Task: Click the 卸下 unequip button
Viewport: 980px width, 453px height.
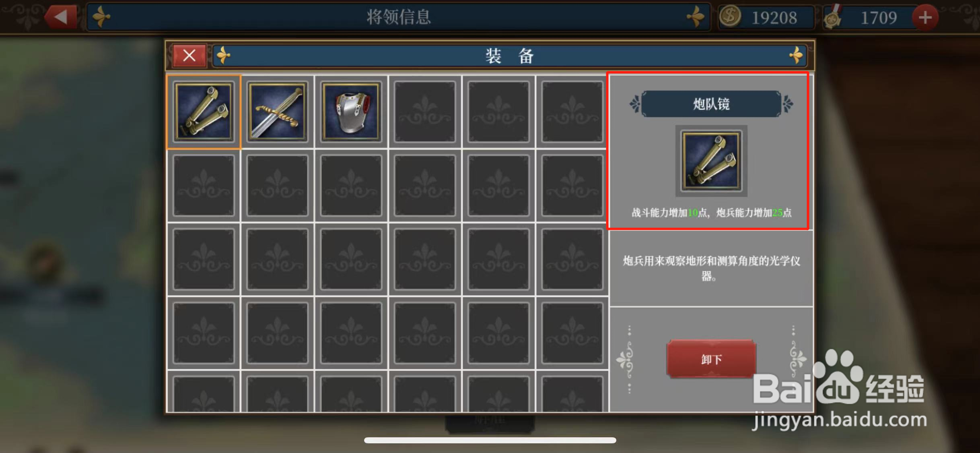Action: 711,359
